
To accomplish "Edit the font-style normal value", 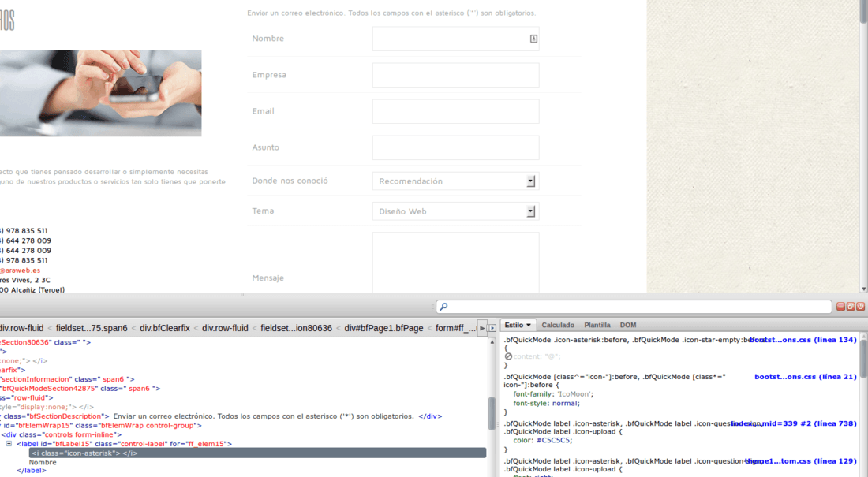I will point(565,404).
